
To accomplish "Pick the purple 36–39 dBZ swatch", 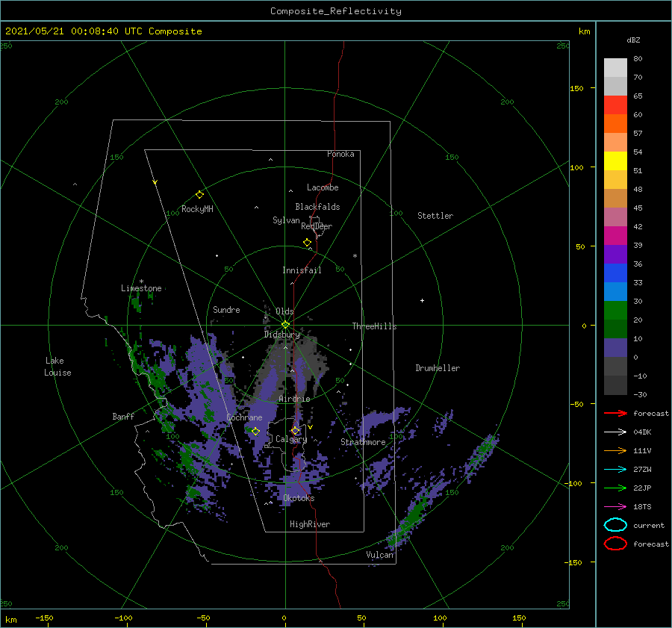I will 615,254.
